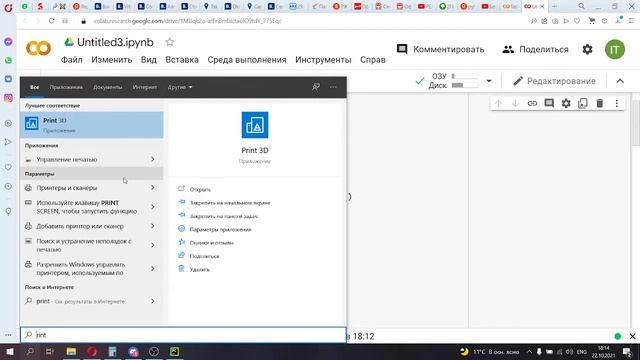Image resolution: width=640 pixels, height=360 pixels.
Task: Open PyCharm icon on taskbar
Action: pyautogui.click(x=174, y=351)
